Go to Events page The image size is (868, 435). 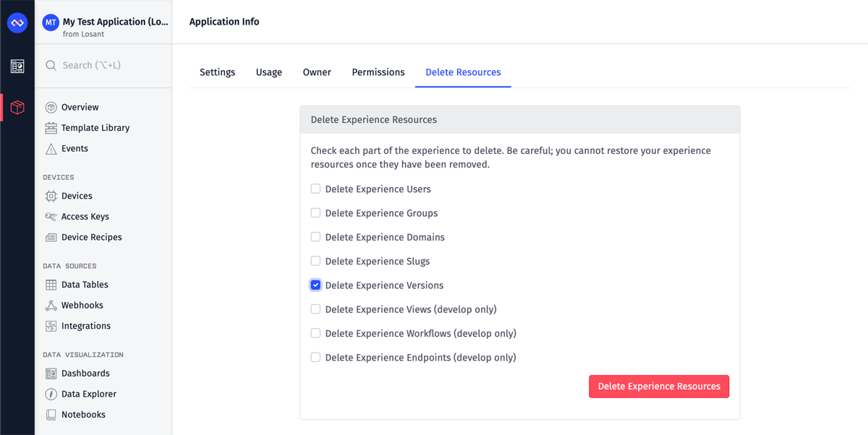[75, 149]
